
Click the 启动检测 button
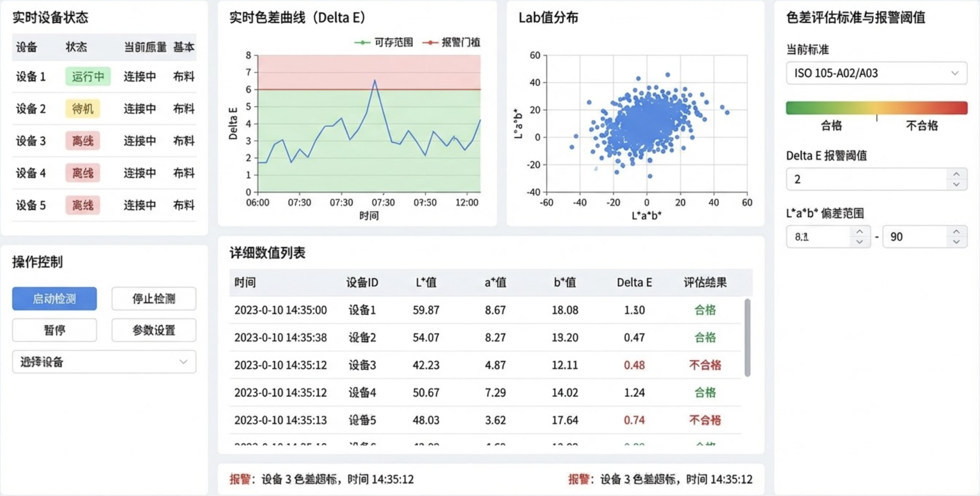54,299
